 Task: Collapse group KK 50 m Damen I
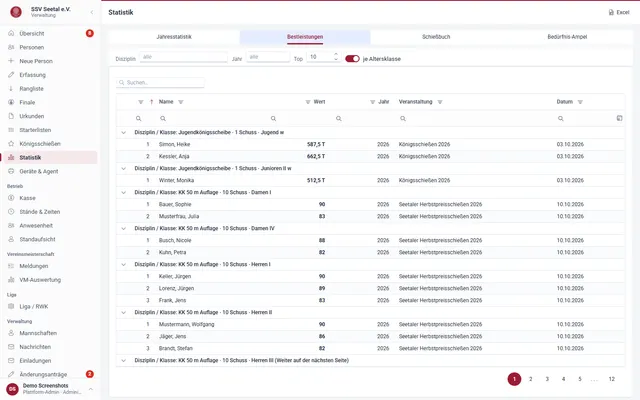[x=123, y=192]
